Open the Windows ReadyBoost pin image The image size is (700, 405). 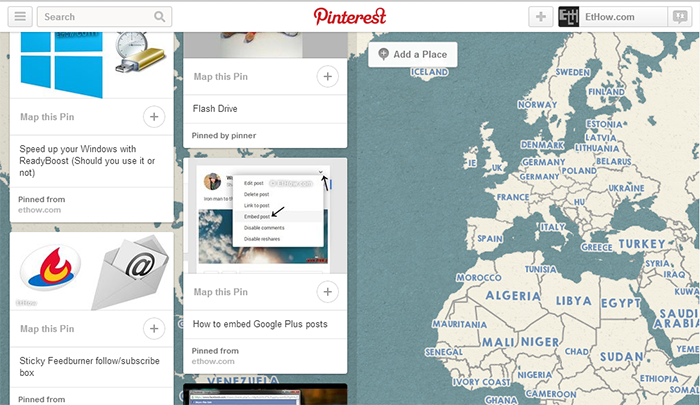coord(92,65)
